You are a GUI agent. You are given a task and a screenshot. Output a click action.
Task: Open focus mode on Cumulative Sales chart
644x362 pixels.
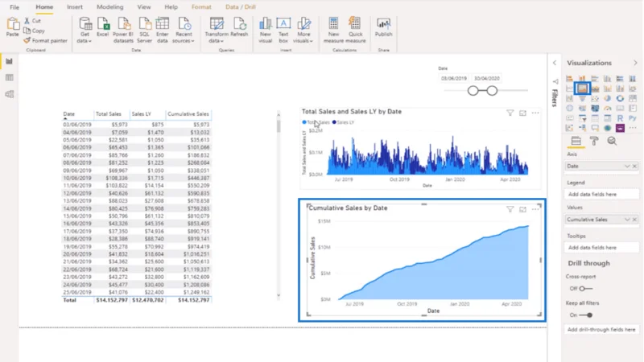[x=522, y=209]
